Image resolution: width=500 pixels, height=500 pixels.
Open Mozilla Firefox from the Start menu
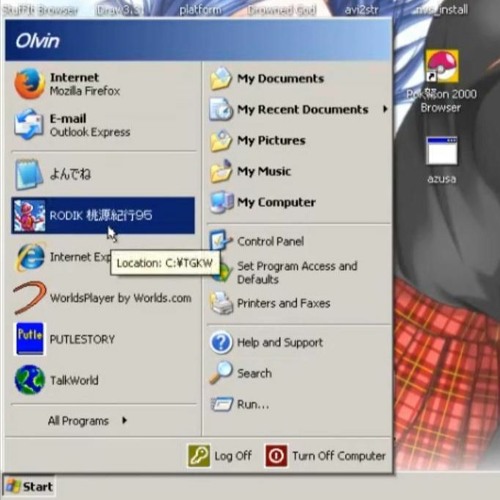[103, 84]
